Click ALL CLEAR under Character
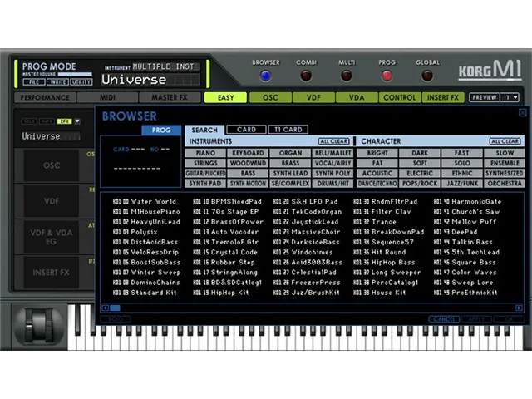The image size is (532, 399). pyautogui.click(x=505, y=141)
